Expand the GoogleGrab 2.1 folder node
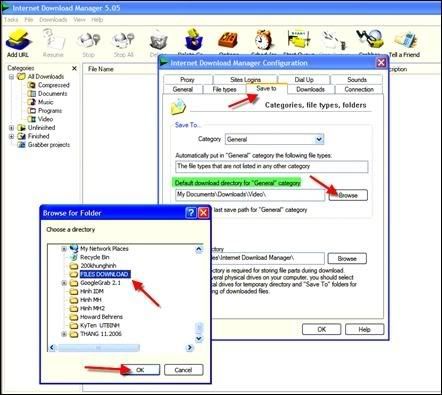This screenshot has width=442, height=395. point(64,283)
